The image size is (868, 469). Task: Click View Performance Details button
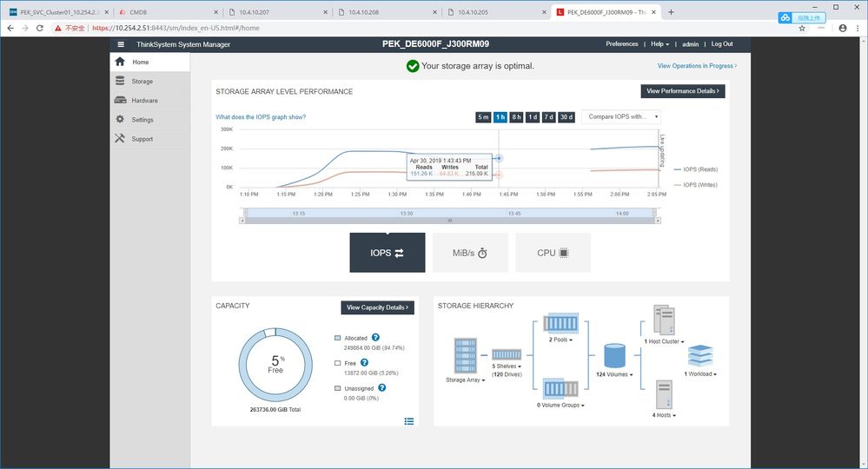pyautogui.click(x=683, y=90)
